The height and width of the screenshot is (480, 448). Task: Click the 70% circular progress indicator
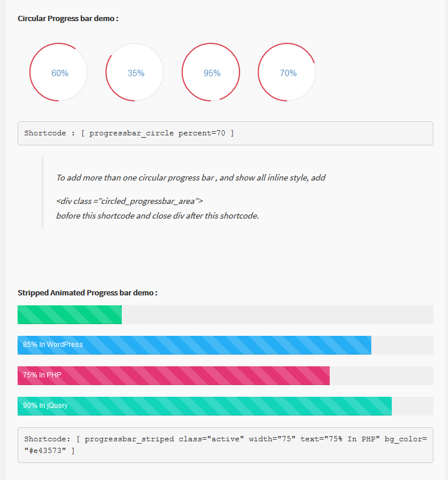[x=287, y=72]
